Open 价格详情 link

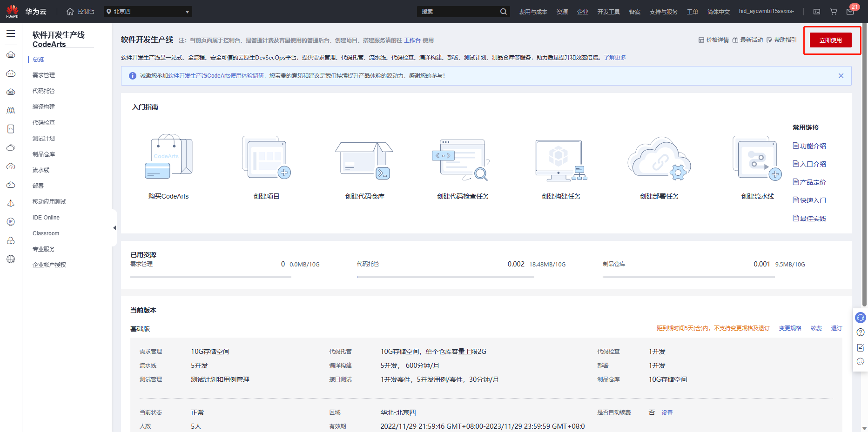(x=714, y=40)
